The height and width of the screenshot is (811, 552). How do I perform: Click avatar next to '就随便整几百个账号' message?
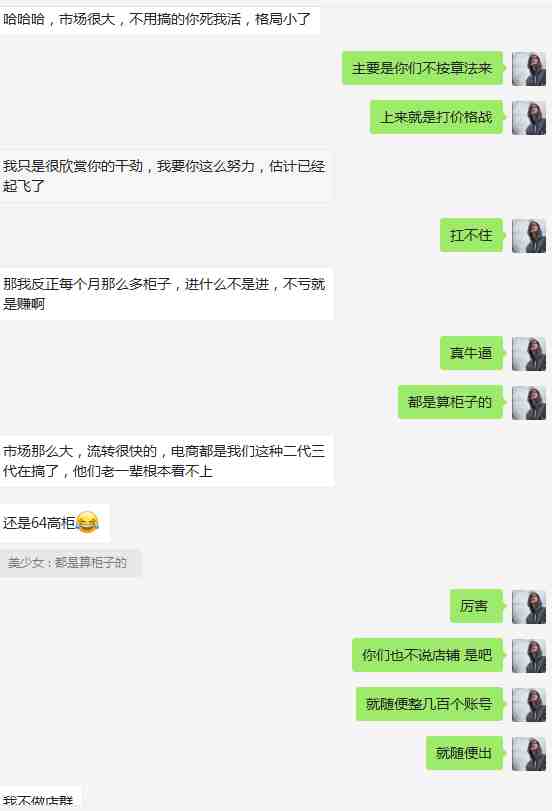529,704
